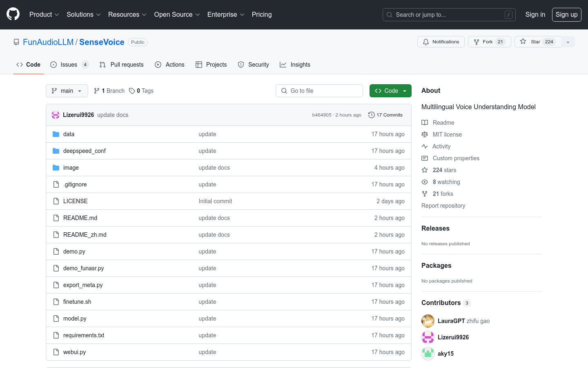Expand the Product menu

[x=44, y=15]
